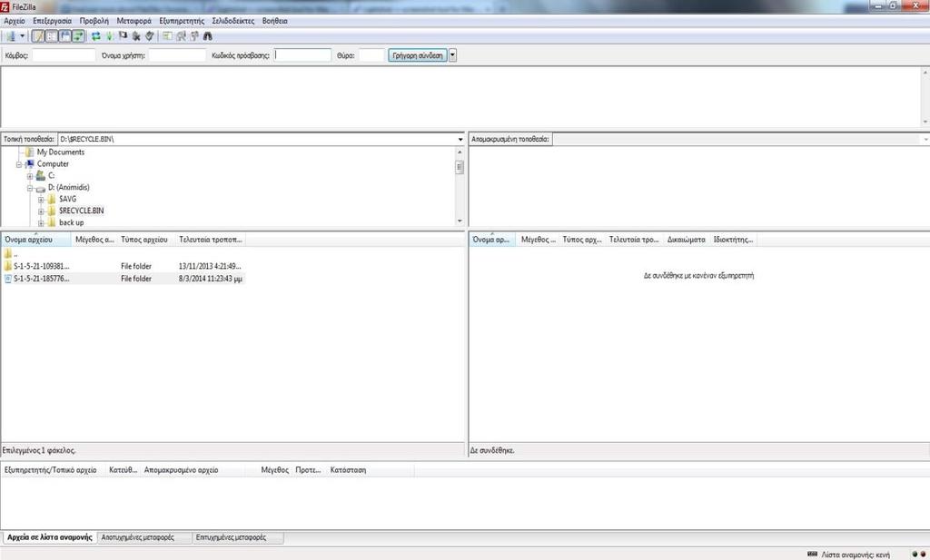Sort local files by Μέγεθος column
The image size is (930, 560).
pyautogui.click(x=94, y=240)
